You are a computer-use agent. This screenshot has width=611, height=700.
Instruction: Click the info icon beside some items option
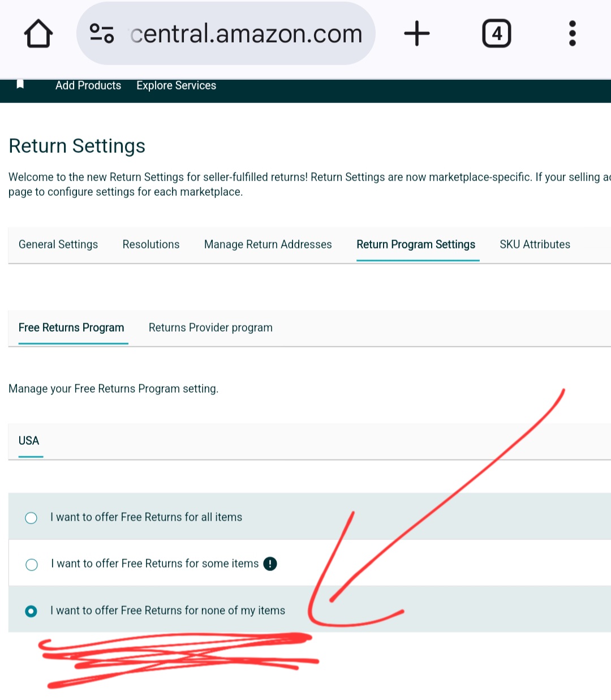point(270,564)
